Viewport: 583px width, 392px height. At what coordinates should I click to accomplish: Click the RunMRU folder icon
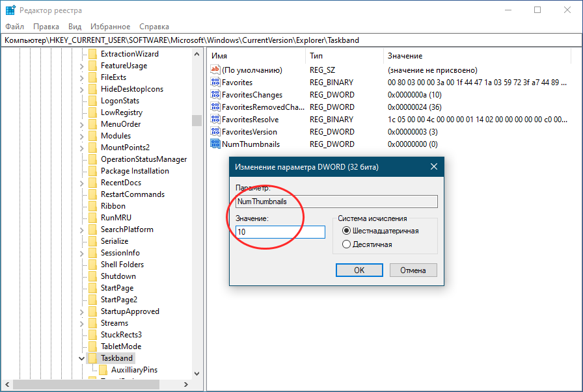[x=92, y=218]
